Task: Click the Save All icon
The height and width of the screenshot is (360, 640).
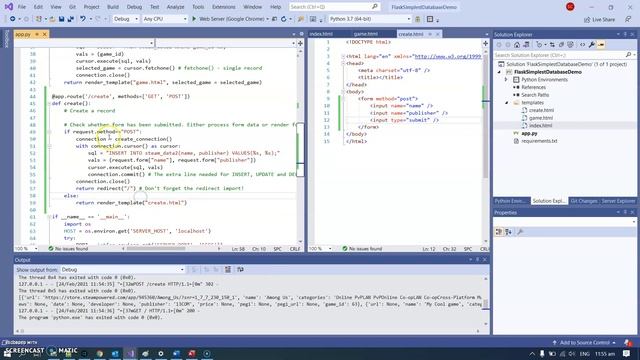Action: click(x=70, y=19)
